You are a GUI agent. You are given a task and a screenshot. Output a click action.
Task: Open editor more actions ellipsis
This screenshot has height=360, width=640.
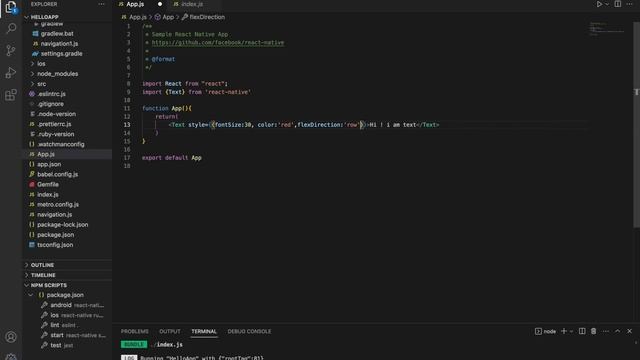pyautogui.click(x=629, y=4)
